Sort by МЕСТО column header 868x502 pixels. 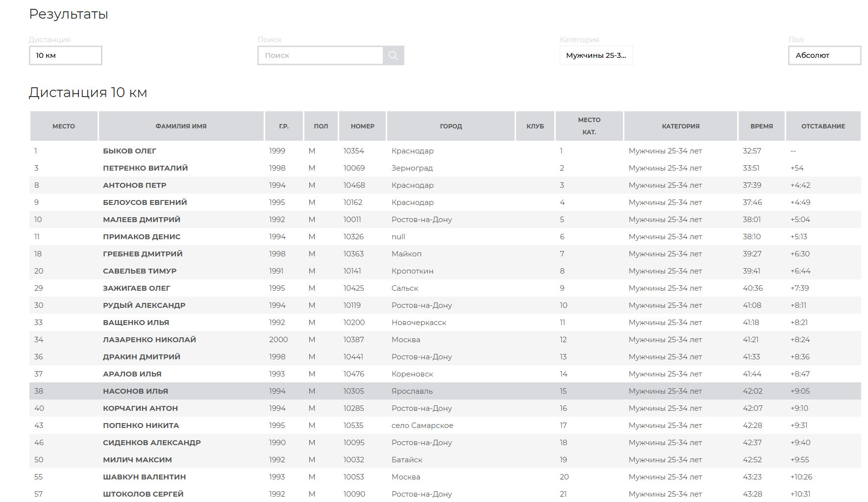(x=64, y=126)
